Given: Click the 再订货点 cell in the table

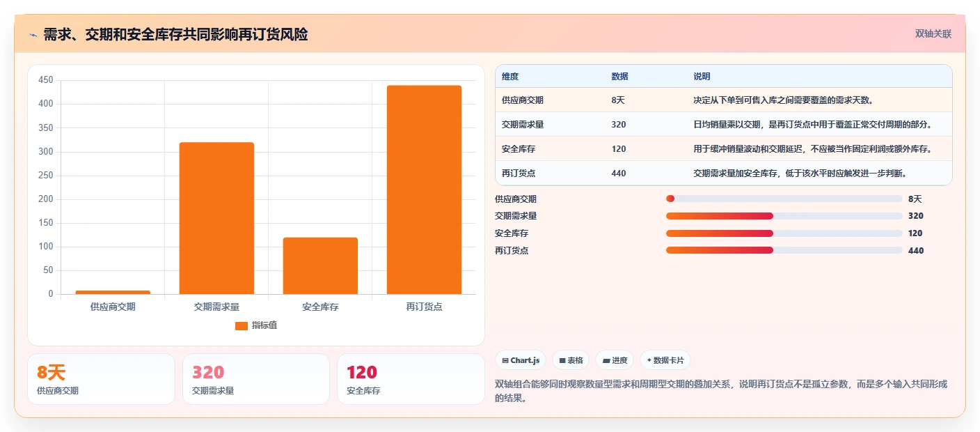Looking at the screenshot, I should 519,173.
